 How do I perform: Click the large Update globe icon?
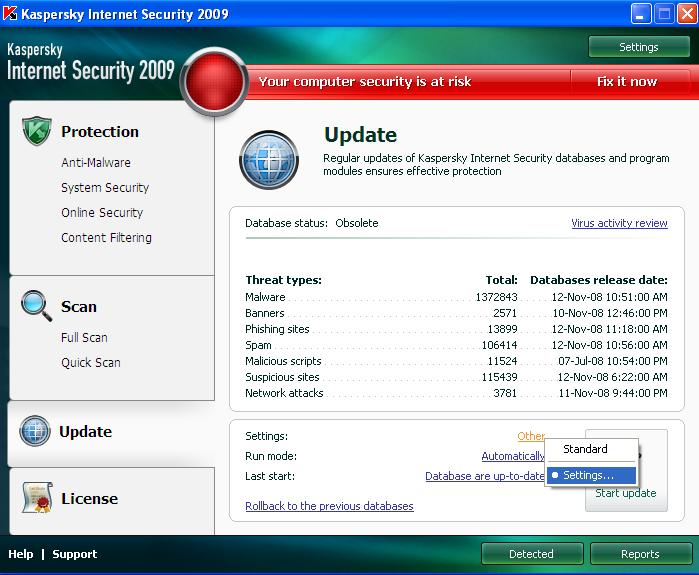tap(269, 160)
